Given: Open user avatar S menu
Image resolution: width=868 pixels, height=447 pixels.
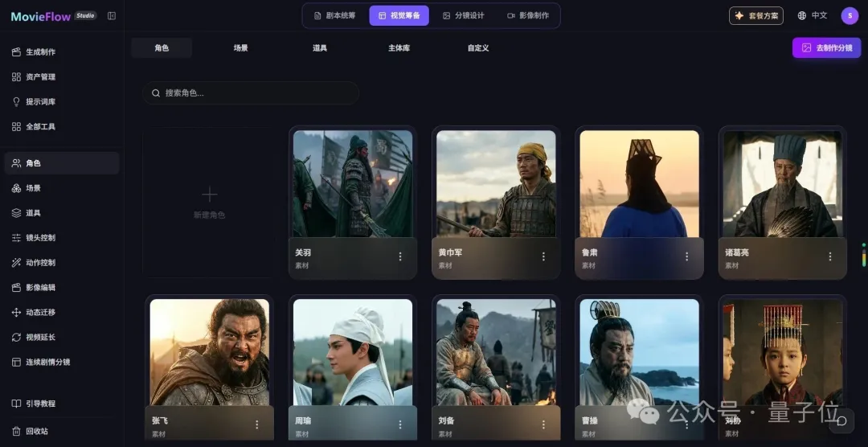Looking at the screenshot, I should tap(850, 15).
